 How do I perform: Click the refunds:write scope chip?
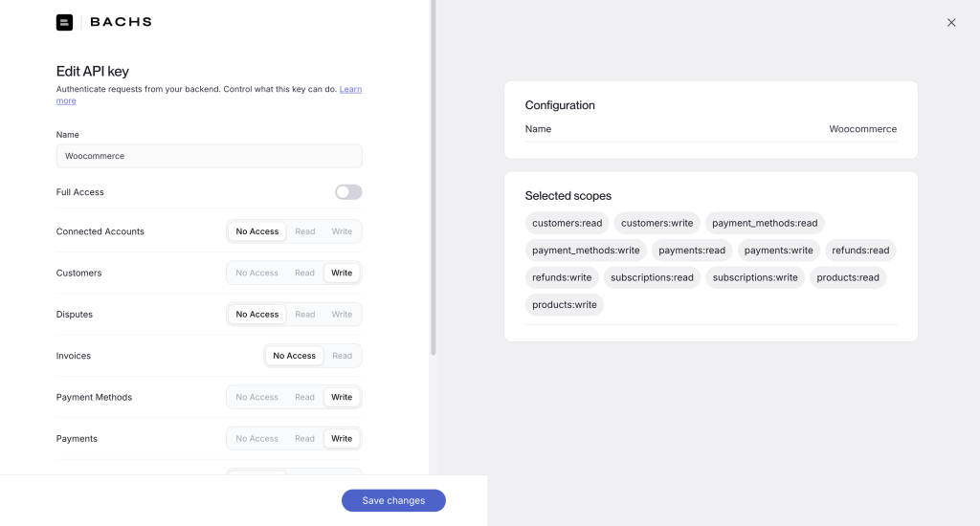[x=562, y=277]
